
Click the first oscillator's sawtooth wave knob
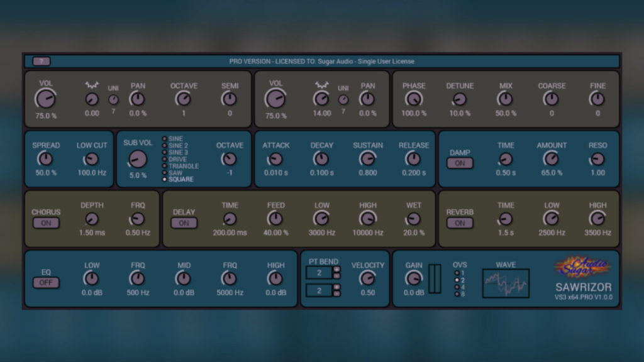[x=92, y=99]
